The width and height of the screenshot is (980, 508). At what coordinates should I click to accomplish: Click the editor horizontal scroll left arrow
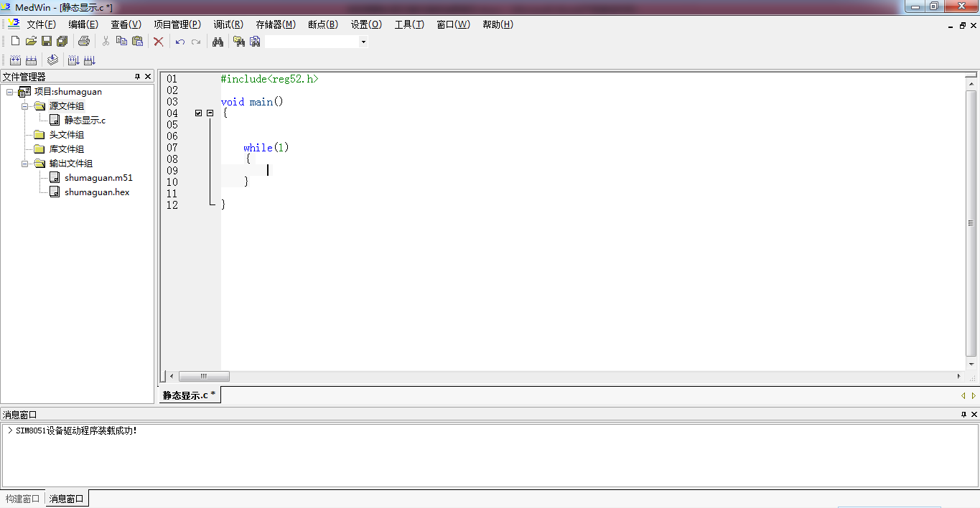(x=171, y=376)
